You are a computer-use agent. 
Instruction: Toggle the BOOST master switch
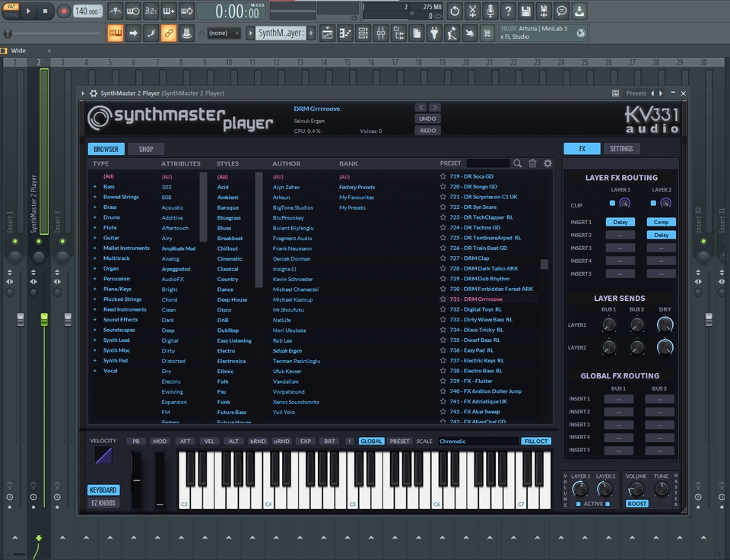click(637, 504)
